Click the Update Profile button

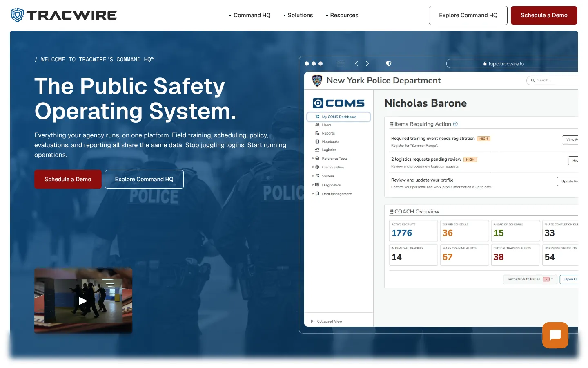click(568, 182)
